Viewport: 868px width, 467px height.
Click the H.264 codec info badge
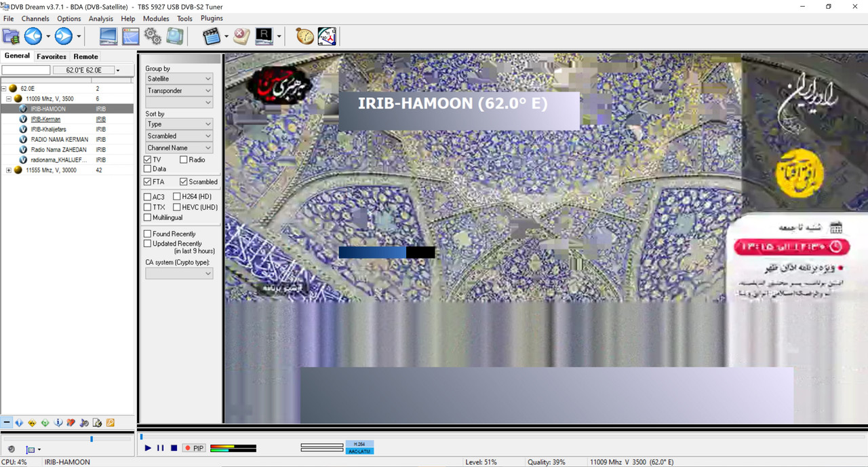click(359, 444)
